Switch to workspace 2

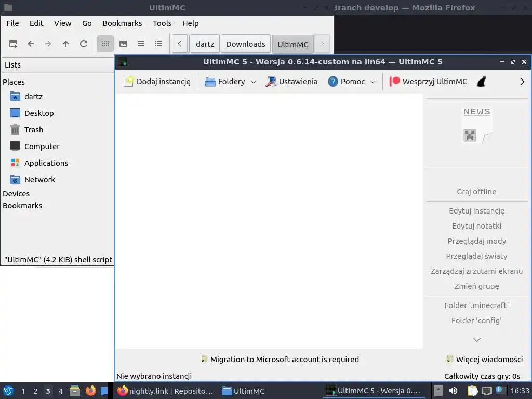tap(36, 391)
